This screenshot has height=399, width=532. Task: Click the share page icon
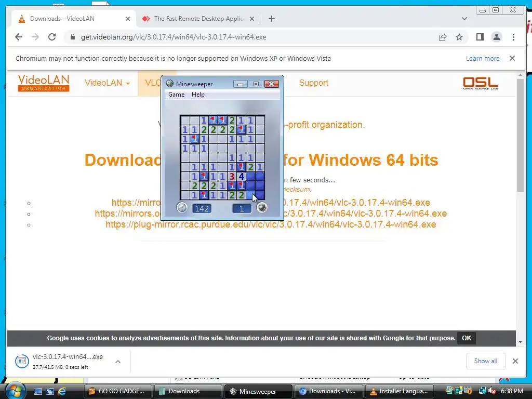443,37
